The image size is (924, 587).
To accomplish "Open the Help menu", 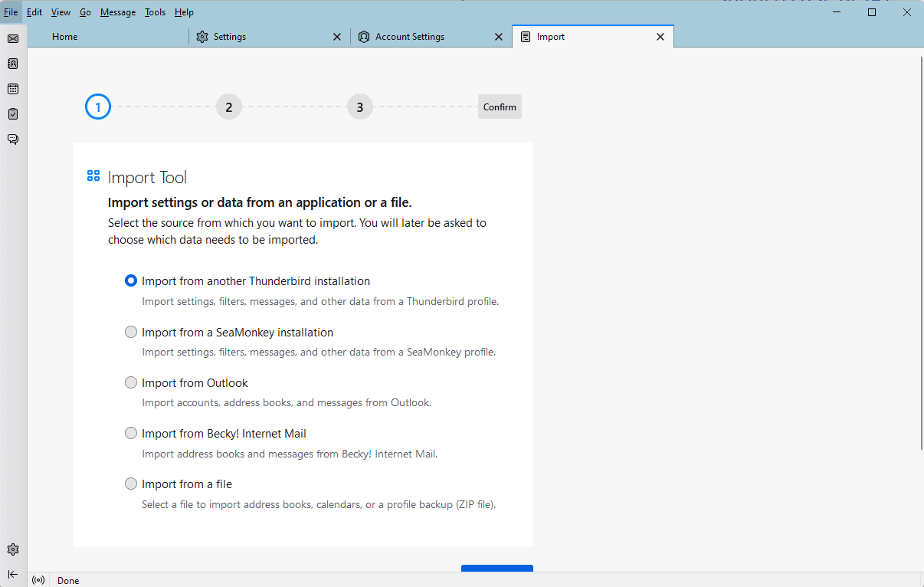I will pos(184,12).
